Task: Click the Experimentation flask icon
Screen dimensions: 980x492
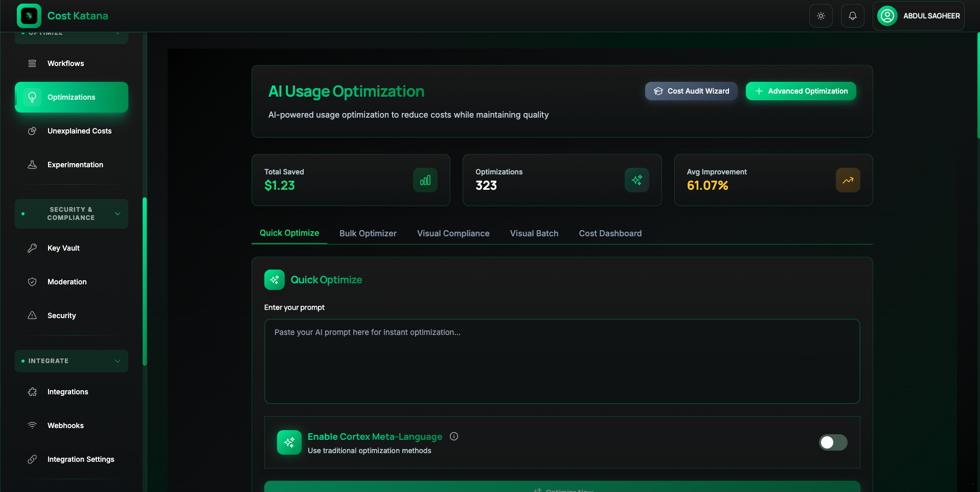Action: pos(32,165)
